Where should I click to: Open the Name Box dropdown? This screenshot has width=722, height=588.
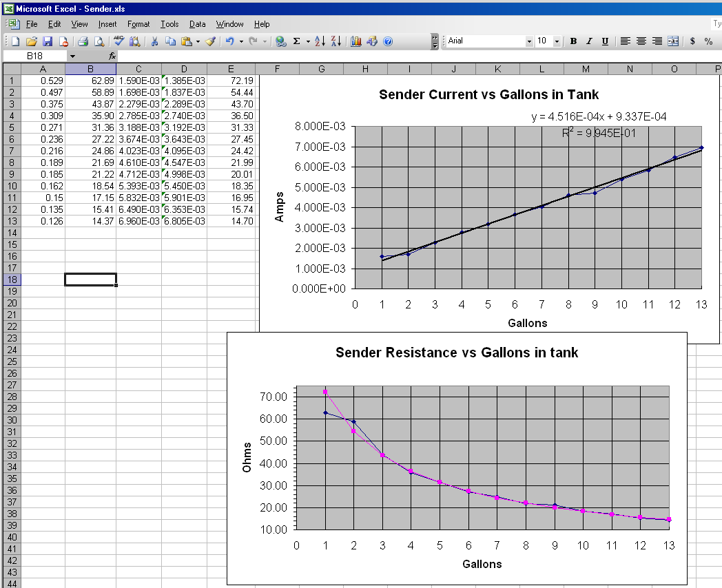[x=72, y=56]
